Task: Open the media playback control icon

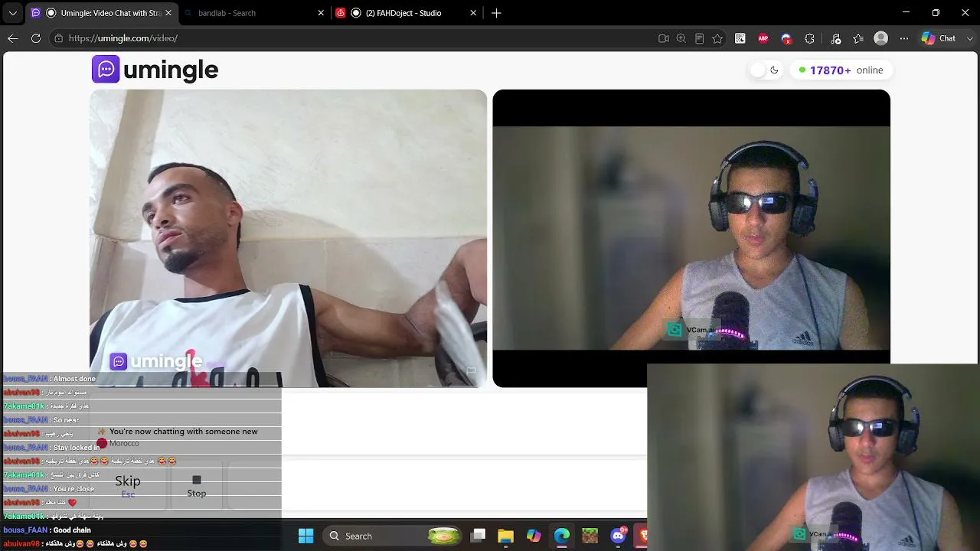Action: [835, 38]
